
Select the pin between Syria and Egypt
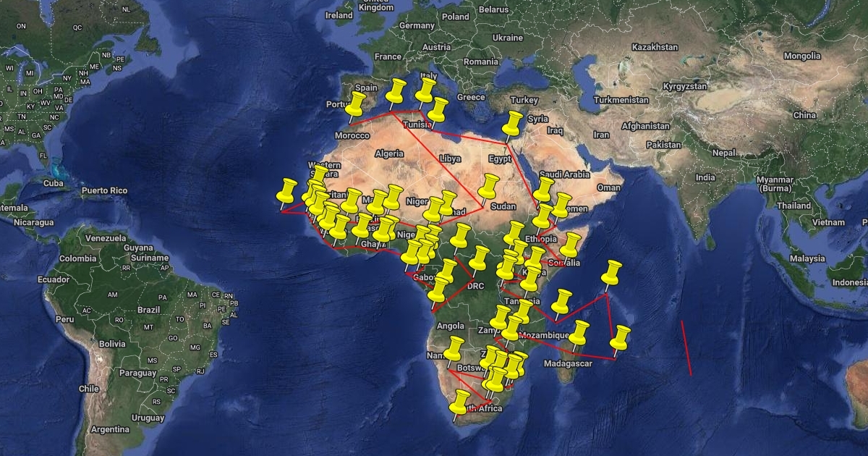click(513, 124)
